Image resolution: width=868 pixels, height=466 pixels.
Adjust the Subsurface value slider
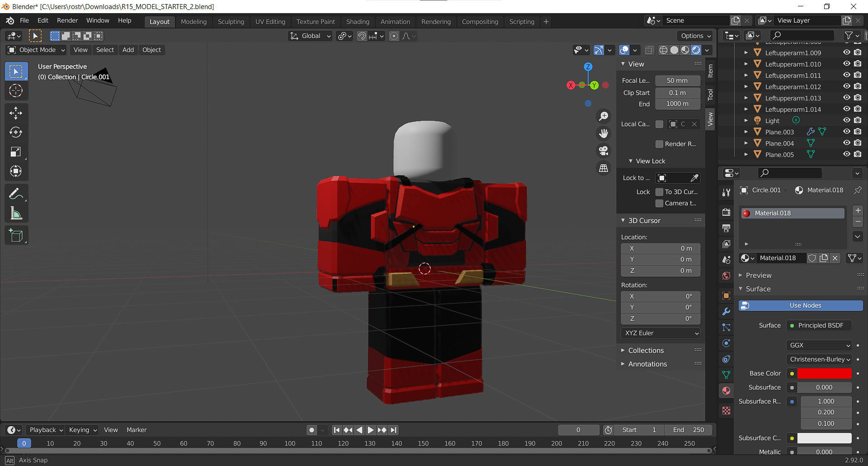824,388
